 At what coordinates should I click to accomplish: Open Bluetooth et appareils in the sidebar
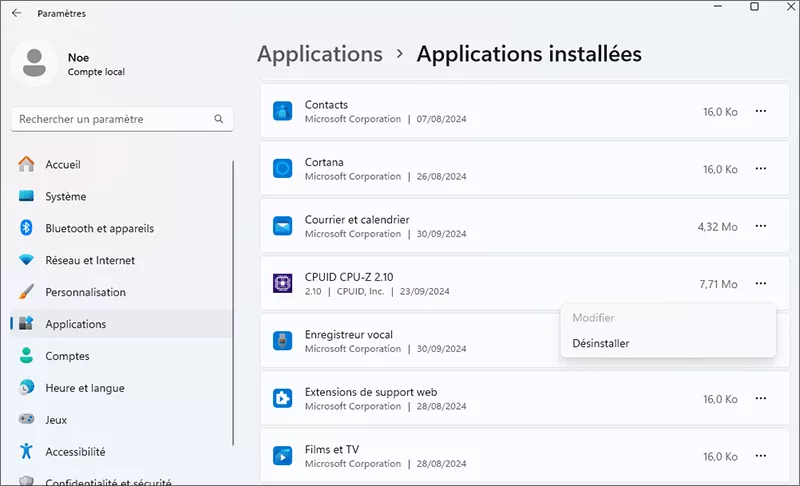pyautogui.click(x=98, y=228)
